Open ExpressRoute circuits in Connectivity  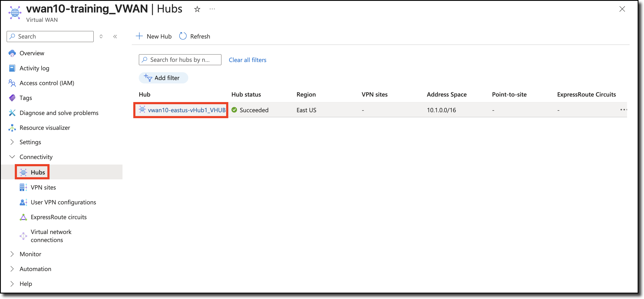point(59,217)
